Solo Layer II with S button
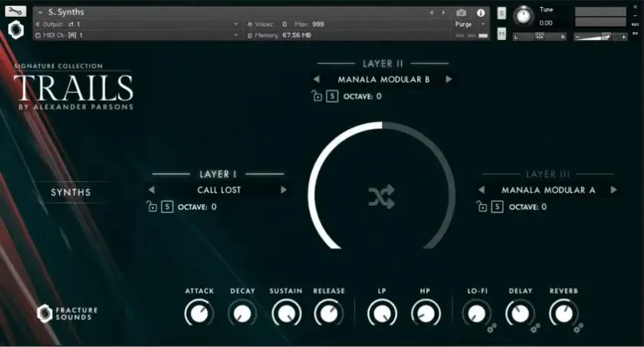 (x=332, y=97)
